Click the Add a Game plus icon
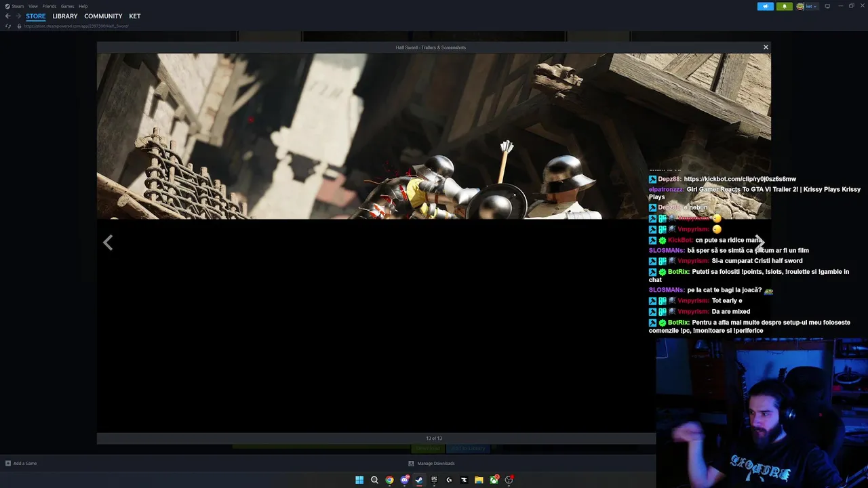The image size is (868, 488). [x=8, y=464]
